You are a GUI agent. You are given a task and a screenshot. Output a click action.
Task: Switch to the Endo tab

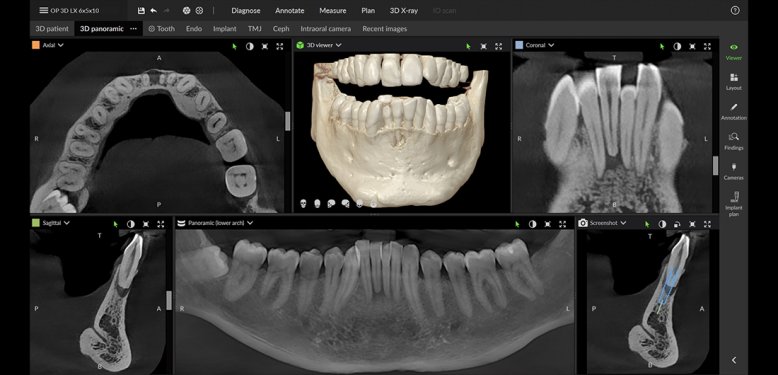click(194, 29)
